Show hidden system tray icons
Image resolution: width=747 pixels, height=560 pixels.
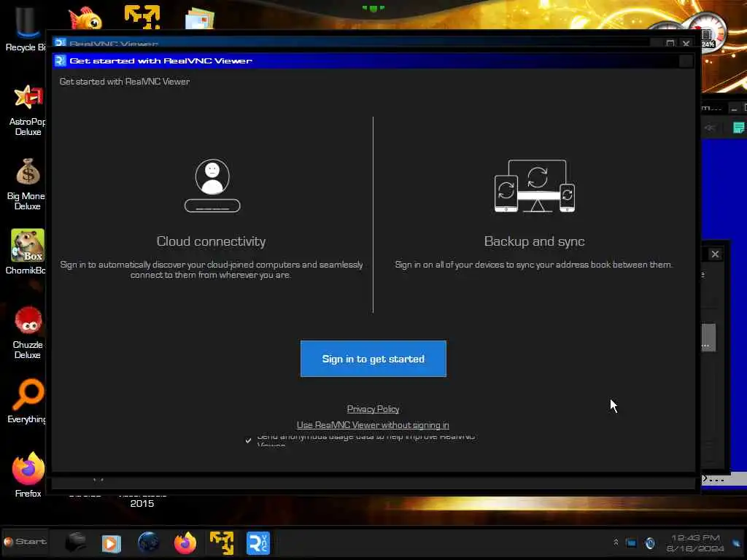616,542
